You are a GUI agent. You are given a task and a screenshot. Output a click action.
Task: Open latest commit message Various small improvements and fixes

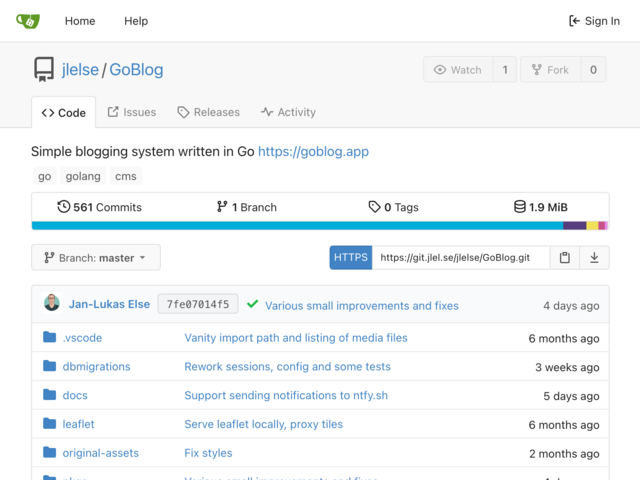362,306
